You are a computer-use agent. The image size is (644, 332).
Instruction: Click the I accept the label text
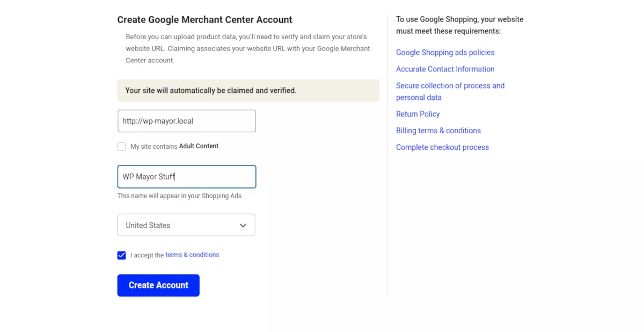[x=147, y=255]
